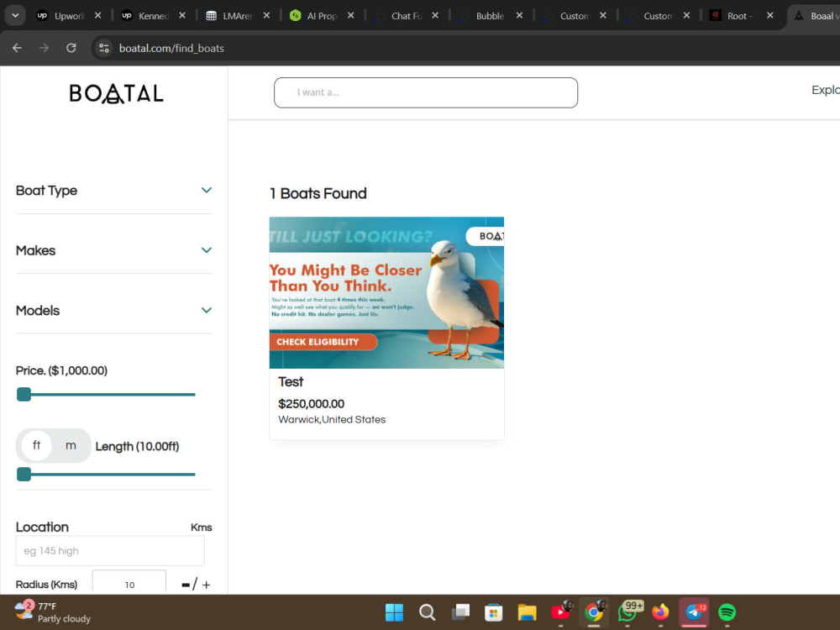Open the YouTube app on taskbar

pos(561,612)
